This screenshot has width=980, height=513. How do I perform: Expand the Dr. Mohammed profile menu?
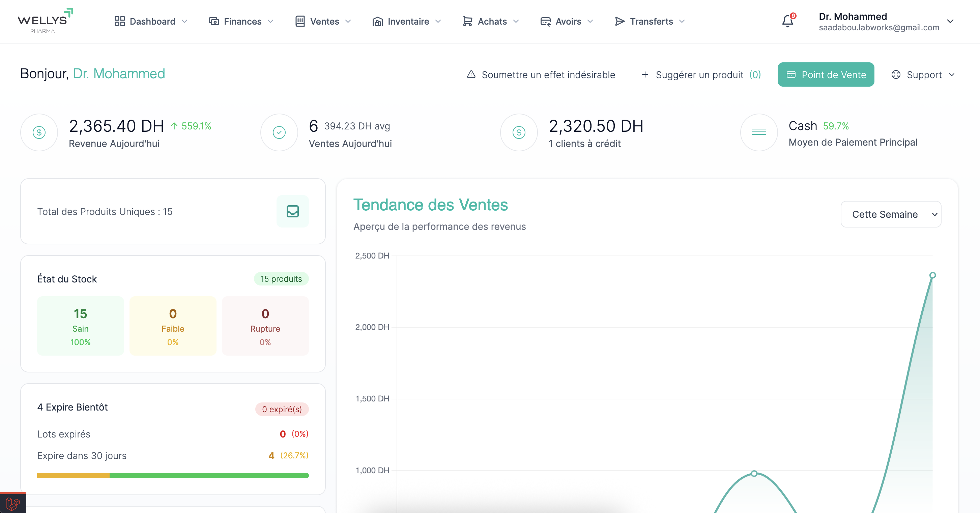click(x=950, y=21)
